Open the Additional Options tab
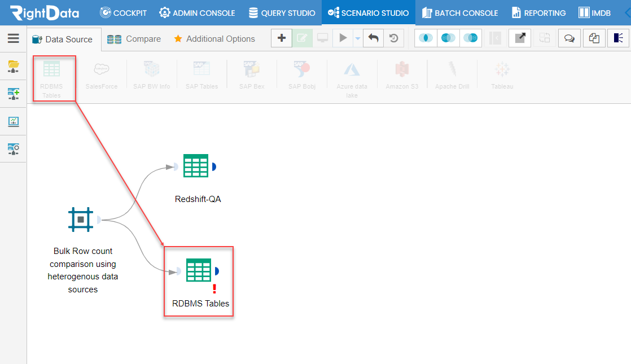The height and width of the screenshot is (364, 631). 214,39
